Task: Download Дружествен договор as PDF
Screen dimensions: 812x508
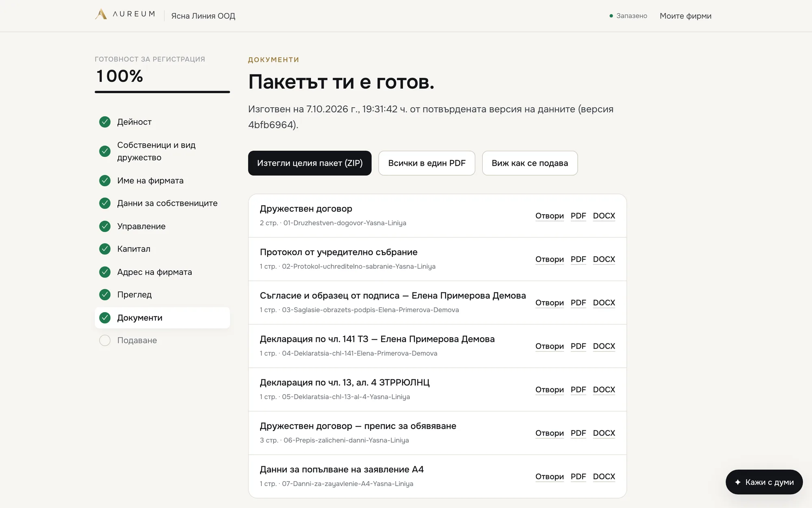Action: [578, 216]
